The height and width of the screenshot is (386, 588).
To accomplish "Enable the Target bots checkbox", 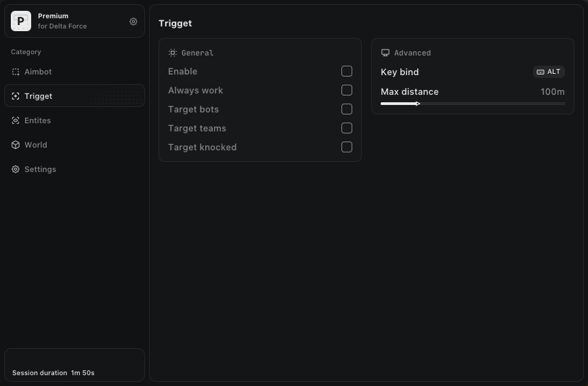I will coord(347,109).
